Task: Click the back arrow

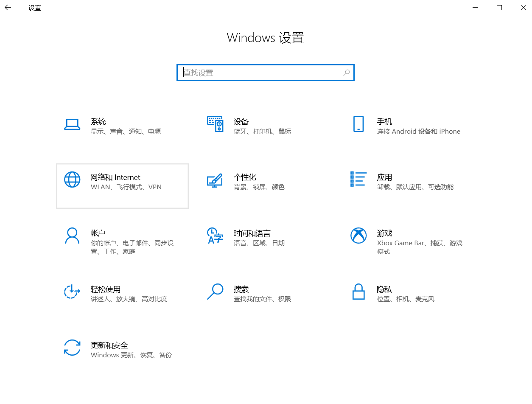Action: pyautogui.click(x=8, y=7)
